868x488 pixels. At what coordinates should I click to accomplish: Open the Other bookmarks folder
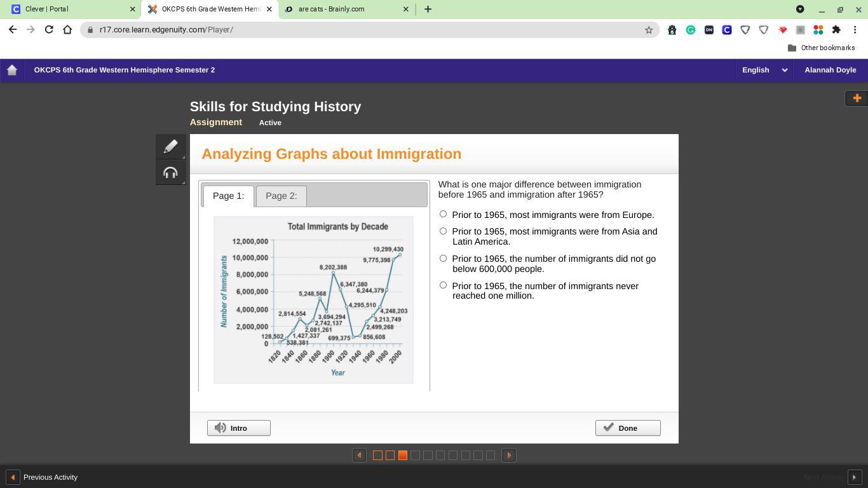coord(821,48)
